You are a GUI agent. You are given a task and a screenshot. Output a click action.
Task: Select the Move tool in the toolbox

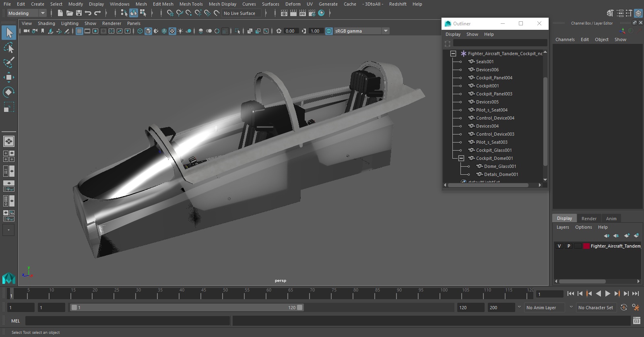point(8,77)
